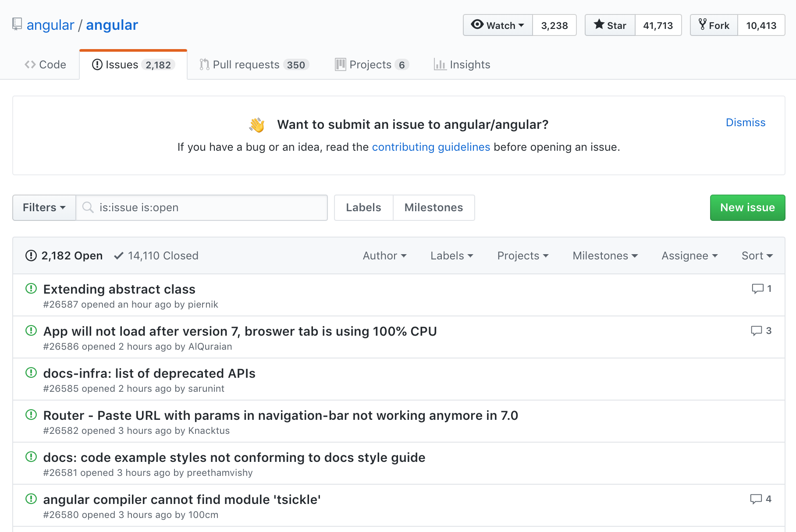Viewport: 796px width, 532px height.
Task: Click the green New issue button
Action: coord(748,207)
